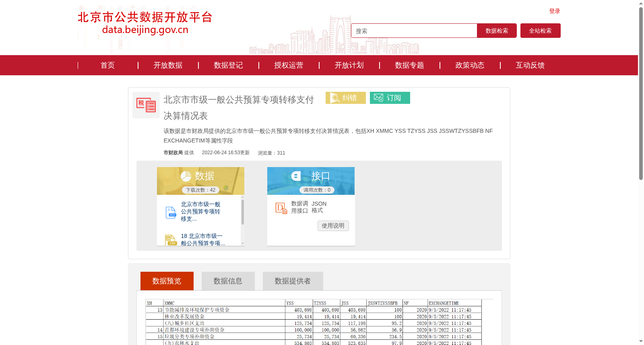Image resolution: width=644 pixels, height=345 pixels.
Task: Click the data.beijing.gov.cn text in header
Action: pyautogui.click(x=145, y=29)
